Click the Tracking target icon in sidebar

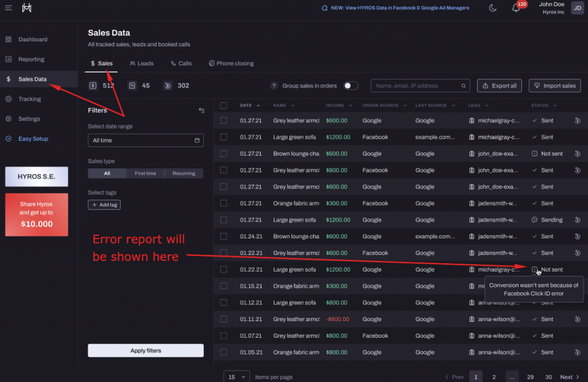(9, 99)
